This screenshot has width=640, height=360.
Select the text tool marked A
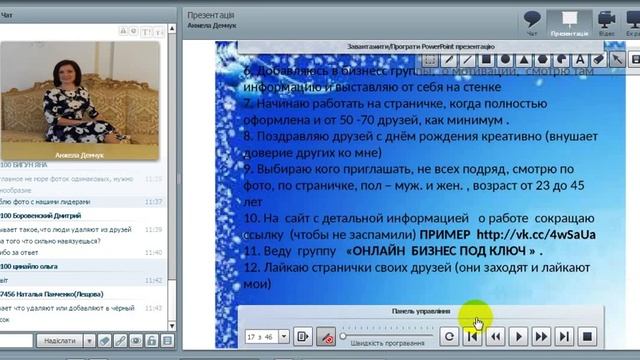point(580,60)
